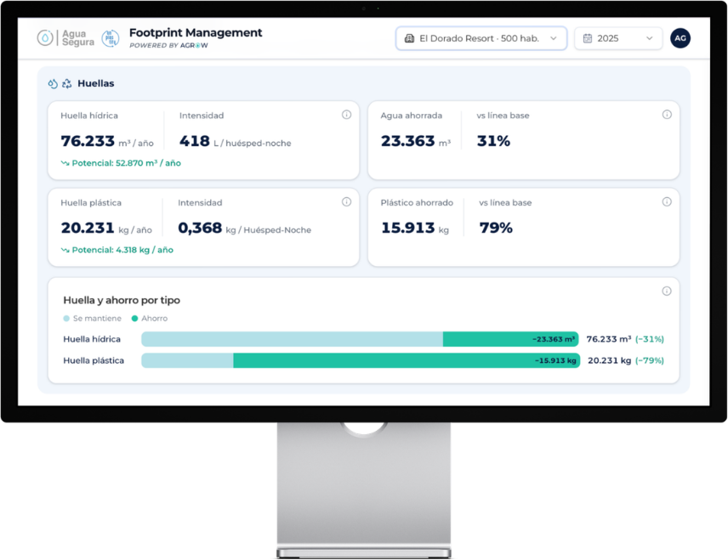Click the Agua Segura water drop logo

tap(45, 38)
